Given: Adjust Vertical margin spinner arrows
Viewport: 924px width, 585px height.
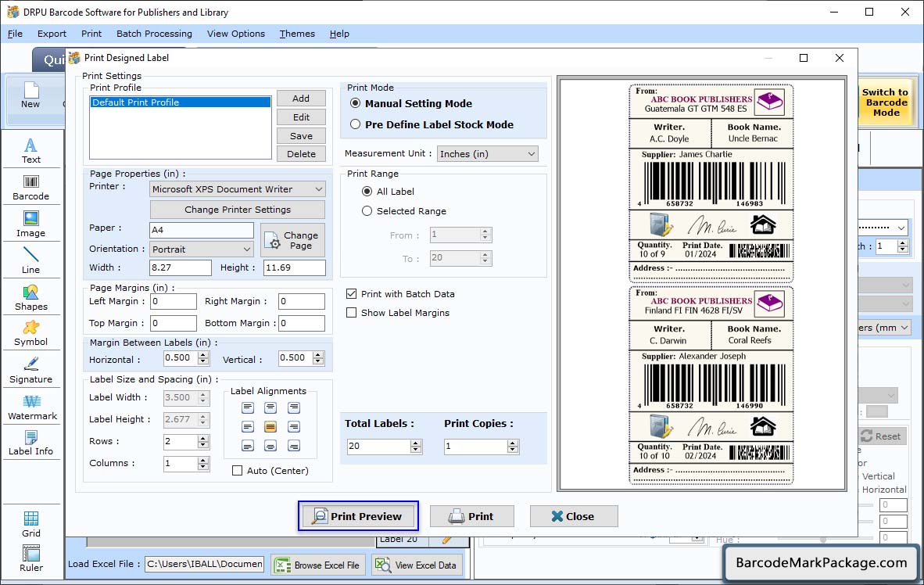Looking at the screenshot, I should pyautogui.click(x=318, y=358).
